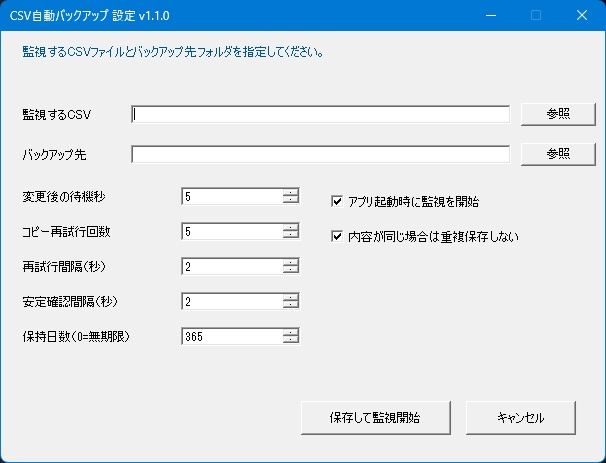Click the 安定確認間隔(秒) value field
This screenshot has width=606, height=463.
(x=232, y=301)
